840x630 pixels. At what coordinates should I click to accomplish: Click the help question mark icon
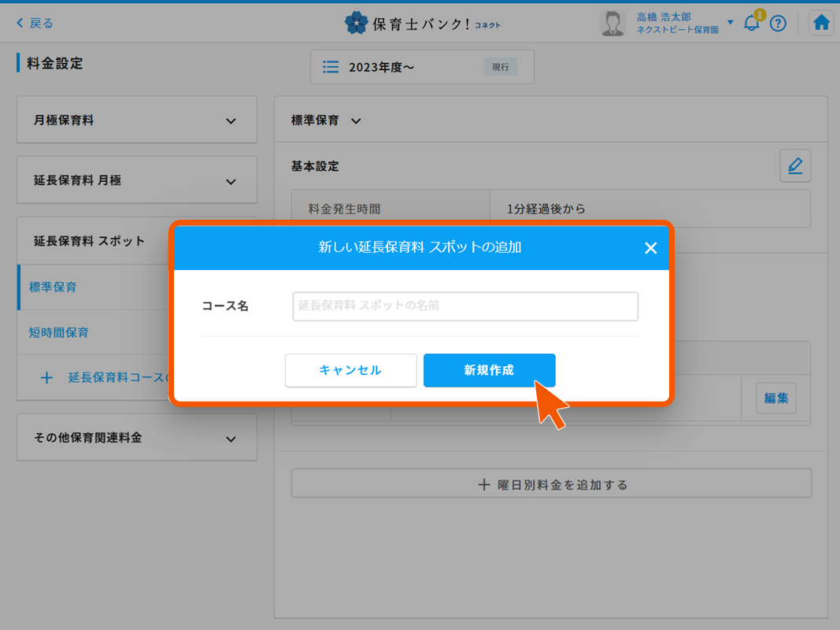tap(778, 24)
